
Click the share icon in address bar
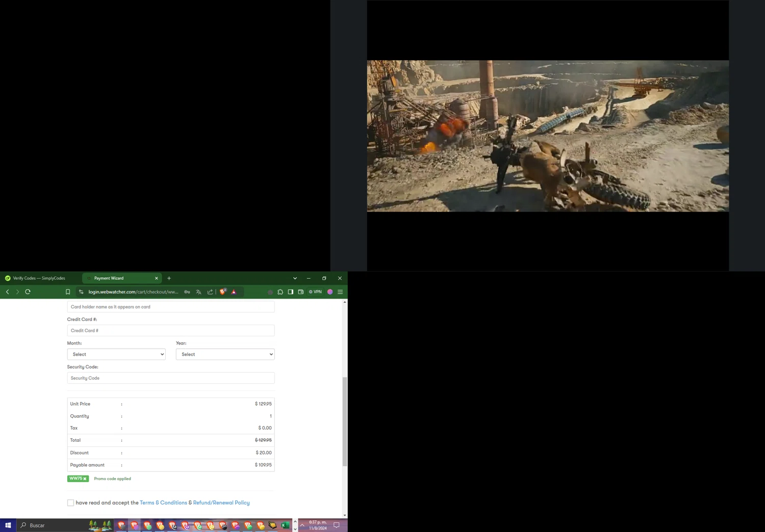coord(210,292)
